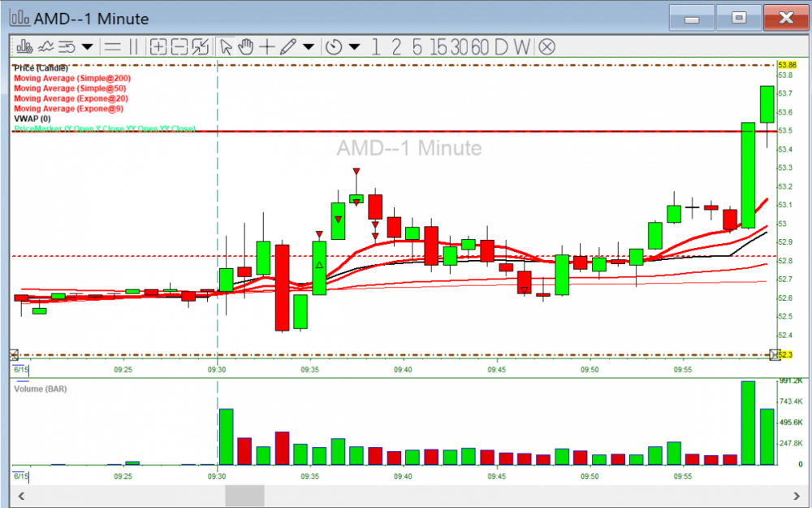Image resolution: width=812 pixels, height=508 pixels.
Task: Click the 60 minute interval button
Action: [479, 46]
